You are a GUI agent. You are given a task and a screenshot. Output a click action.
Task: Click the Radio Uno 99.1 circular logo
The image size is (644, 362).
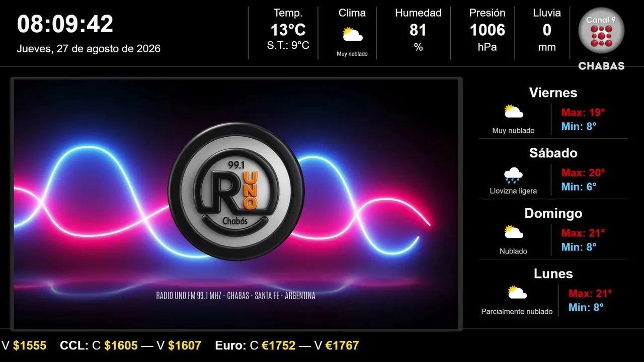pyautogui.click(x=236, y=191)
